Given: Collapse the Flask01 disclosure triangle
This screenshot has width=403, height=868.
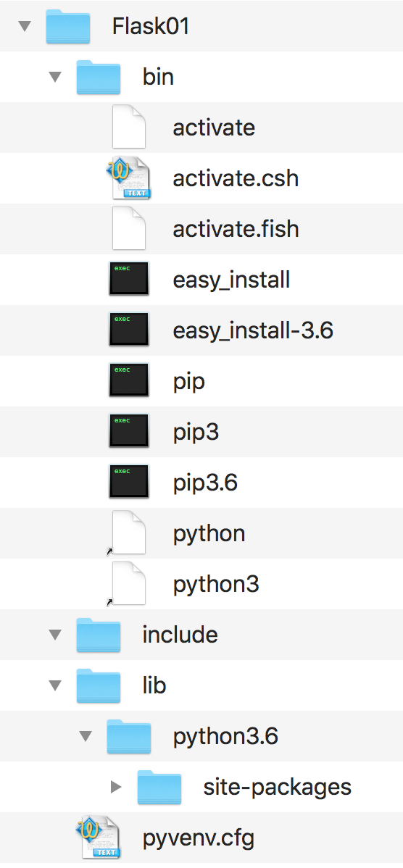Looking at the screenshot, I should coord(25,26).
